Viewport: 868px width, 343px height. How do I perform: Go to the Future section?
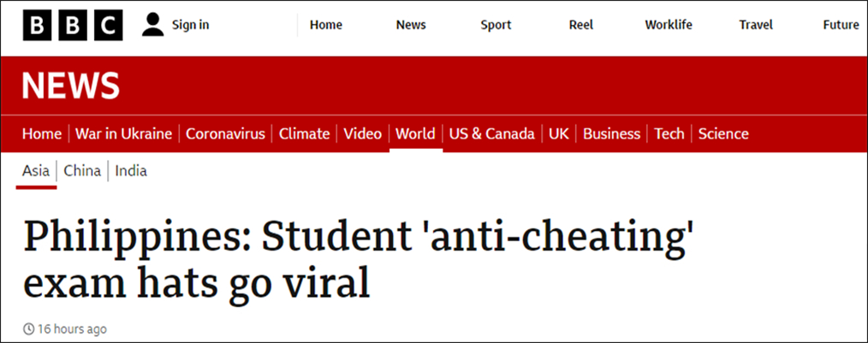[841, 25]
